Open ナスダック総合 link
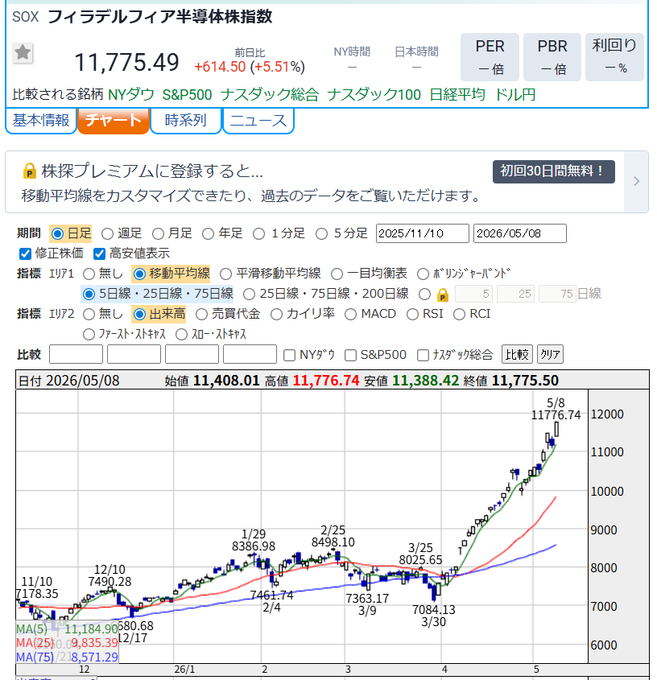 [x=269, y=95]
